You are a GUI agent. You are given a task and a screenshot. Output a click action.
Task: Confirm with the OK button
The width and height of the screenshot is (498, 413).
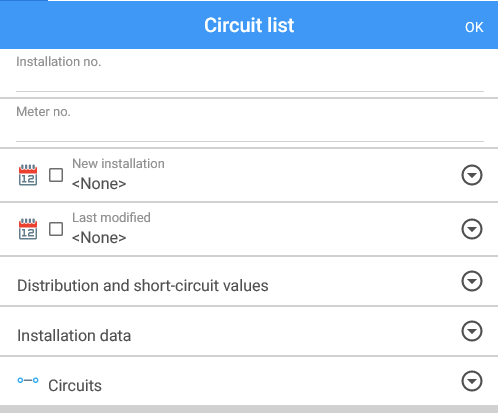(x=474, y=27)
